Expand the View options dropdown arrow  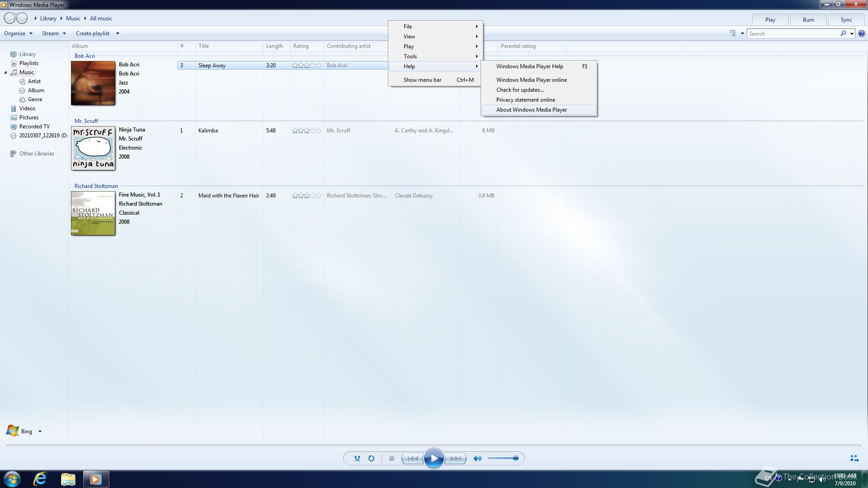click(x=742, y=33)
